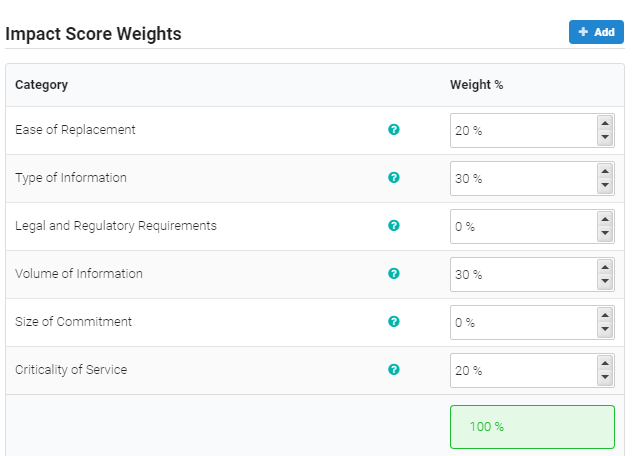Screen dimensions: 637x456
Task: Raise Legal and Regulatory Requirements weight
Action: (x=605, y=219)
